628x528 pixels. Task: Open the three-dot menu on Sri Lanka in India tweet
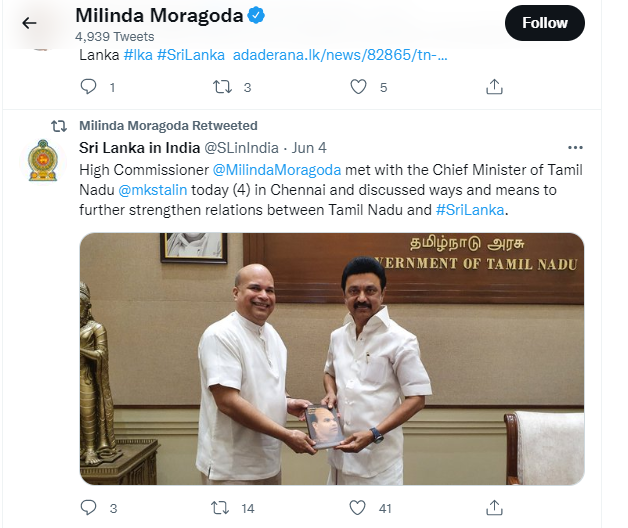tap(575, 148)
